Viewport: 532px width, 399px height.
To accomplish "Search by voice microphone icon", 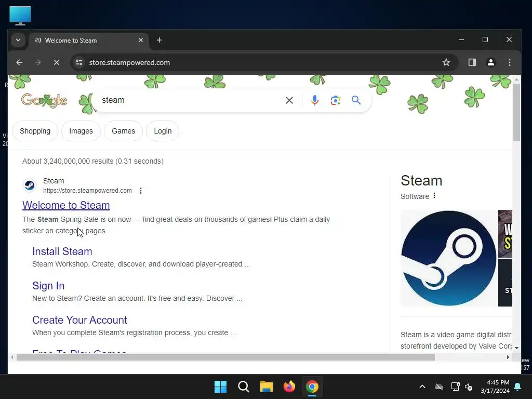I will (x=314, y=100).
